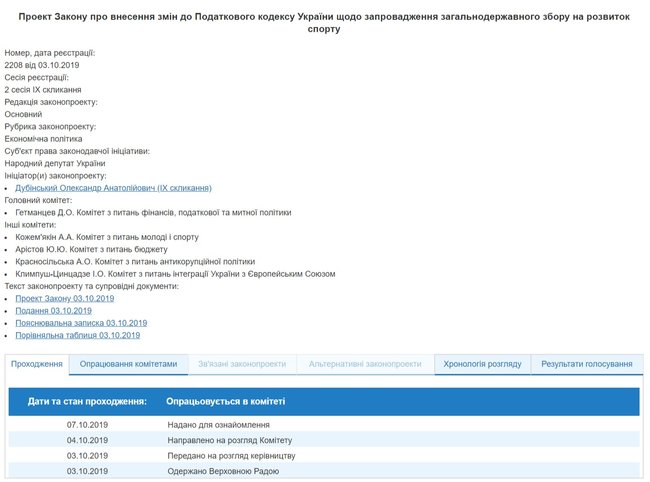Select the Альтернативні законопроекти tab
The image size is (650, 482).
[365, 364]
